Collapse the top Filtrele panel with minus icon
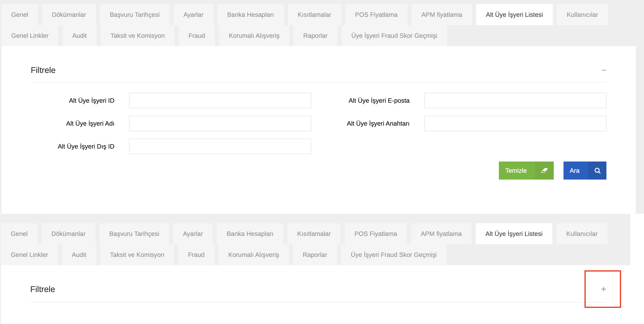 (x=604, y=70)
